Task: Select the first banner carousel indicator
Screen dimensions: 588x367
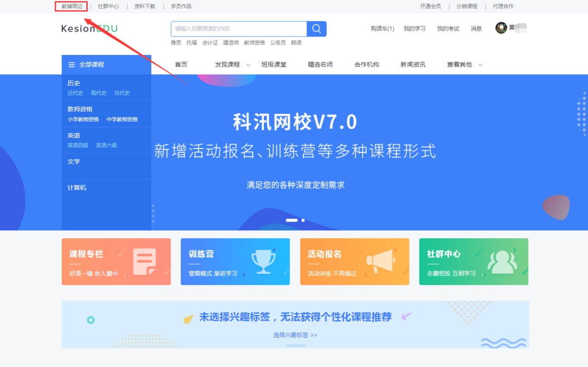Action: click(x=292, y=220)
